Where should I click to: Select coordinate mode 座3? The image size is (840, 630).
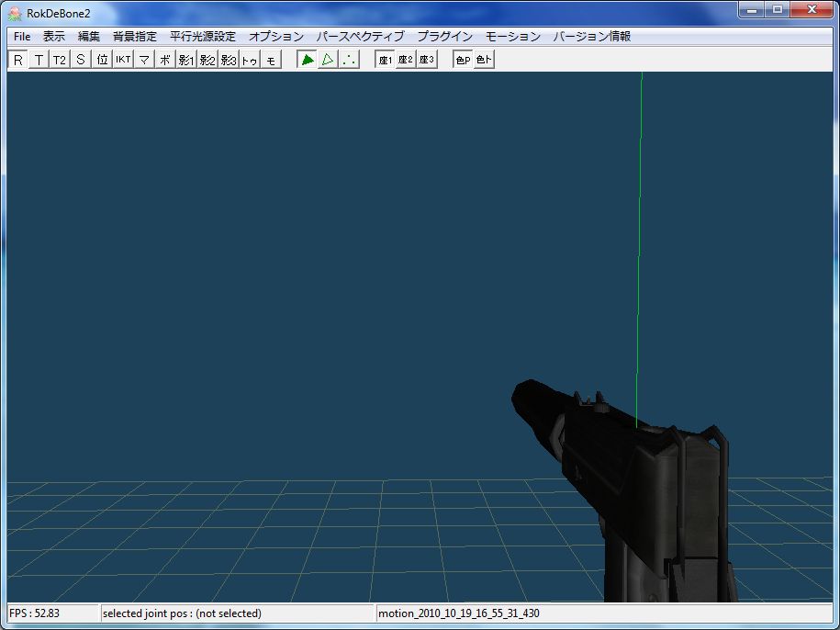pyautogui.click(x=428, y=60)
